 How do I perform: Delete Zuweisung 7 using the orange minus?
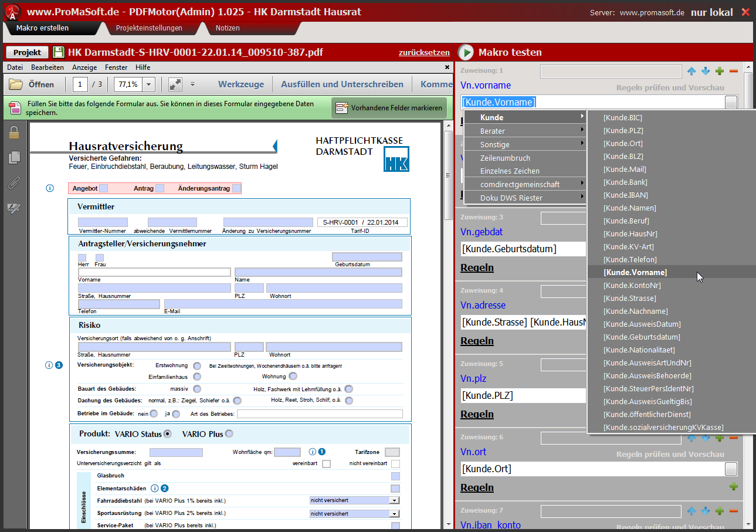(734, 511)
